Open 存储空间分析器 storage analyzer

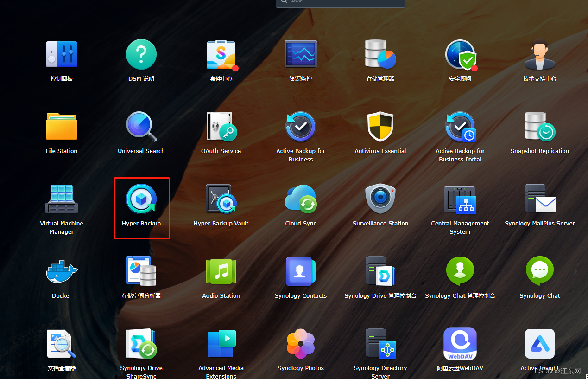click(x=141, y=271)
